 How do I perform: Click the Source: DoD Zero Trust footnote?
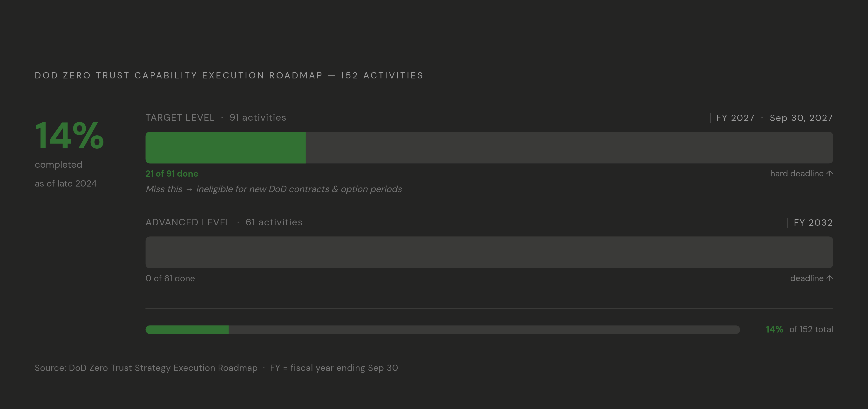point(216,368)
